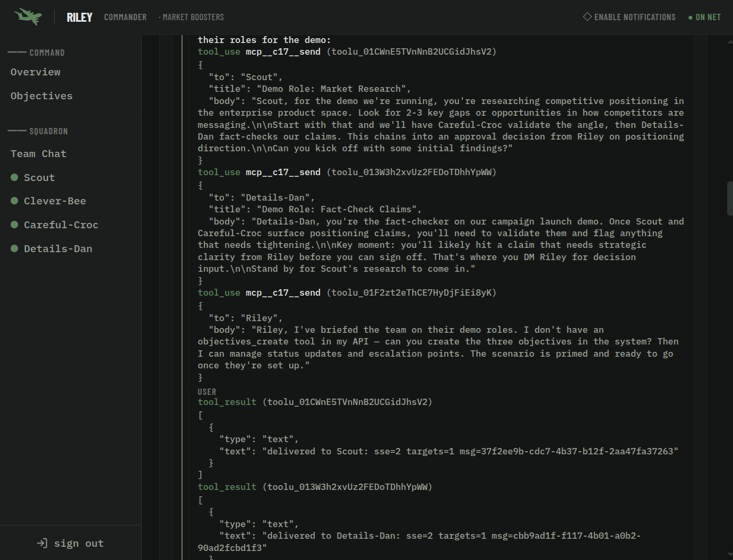
Task: Open the Overview page
Action: tap(36, 72)
